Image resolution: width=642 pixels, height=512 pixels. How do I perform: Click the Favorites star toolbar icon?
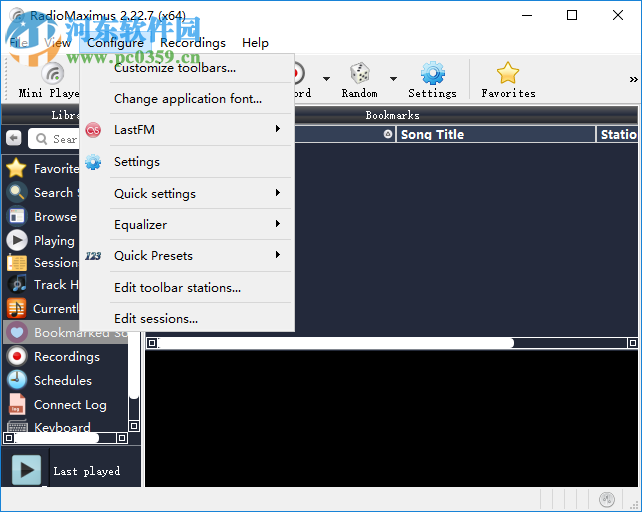click(508, 73)
